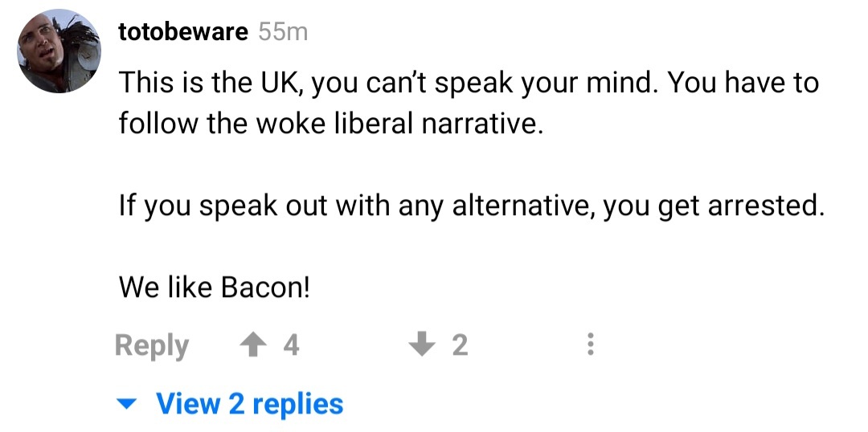Click the blue triangle beside View 2 replies
868x432 pixels.
(127, 405)
